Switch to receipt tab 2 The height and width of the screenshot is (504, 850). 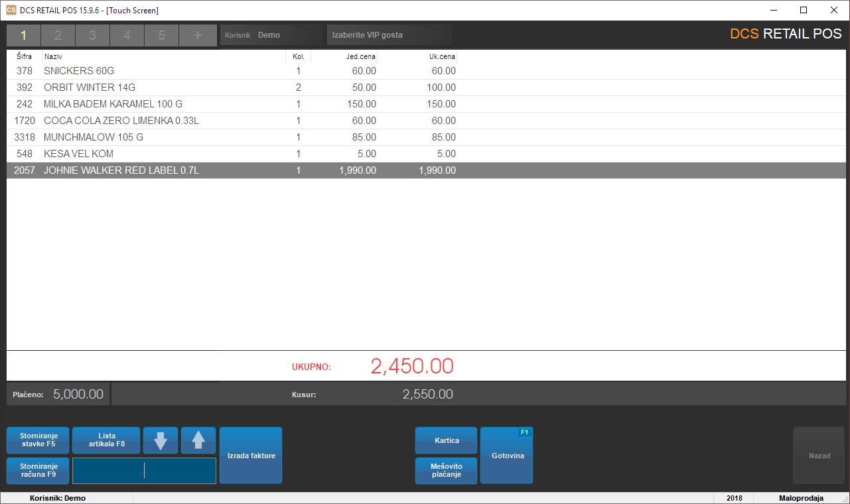click(58, 35)
